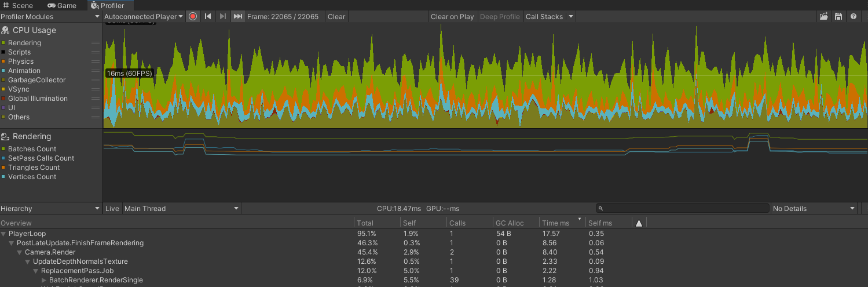Image resolution: width=868 pixels, height=287 pixels.
Task: Switch to the Scene tab
Action: 18,5
